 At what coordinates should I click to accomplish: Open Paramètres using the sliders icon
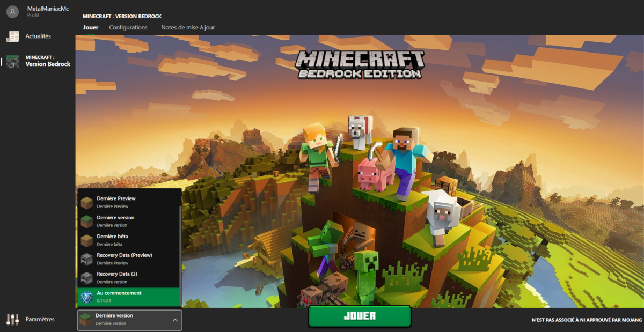point(12,319)
